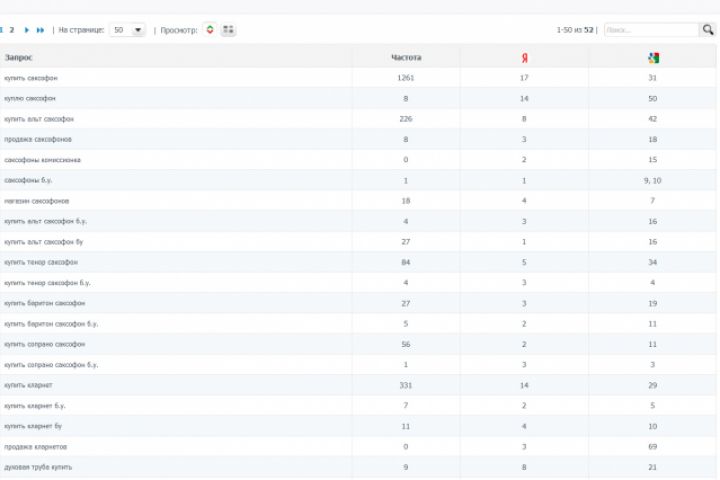Click Google position 15 for саксофоны комиссионка
The image size is (720, 480).
coord(652,160)
